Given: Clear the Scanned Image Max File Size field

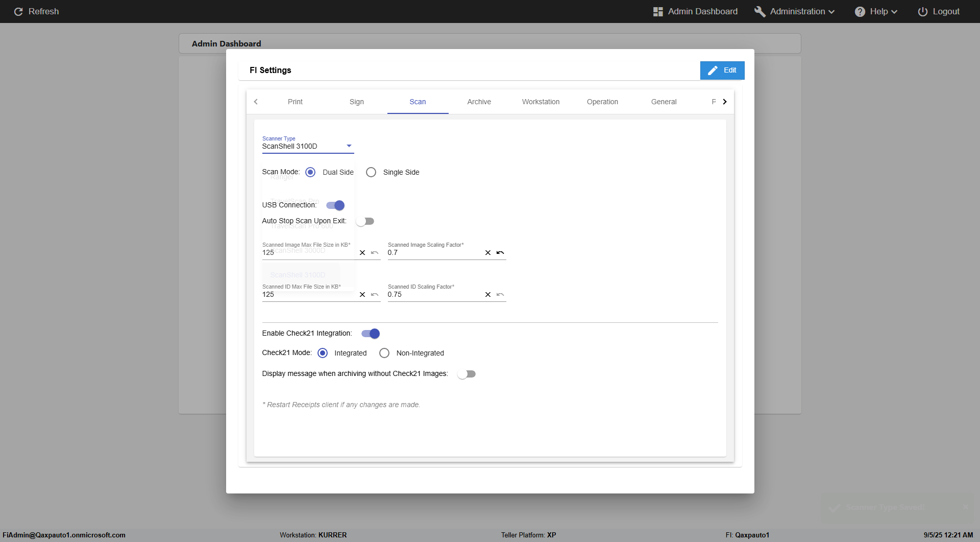Looking at the screenshot, I should [x=362, y=253].
